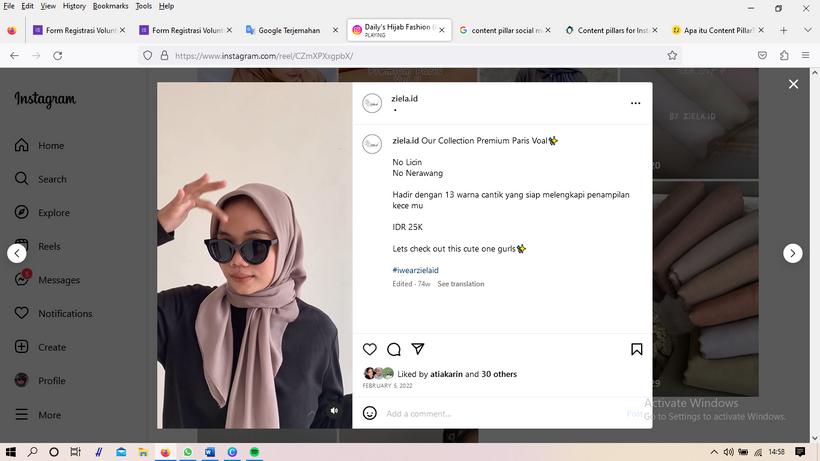Open Windows notification center icon
Viewport: 820px width, 461px height.
point(800,452)
